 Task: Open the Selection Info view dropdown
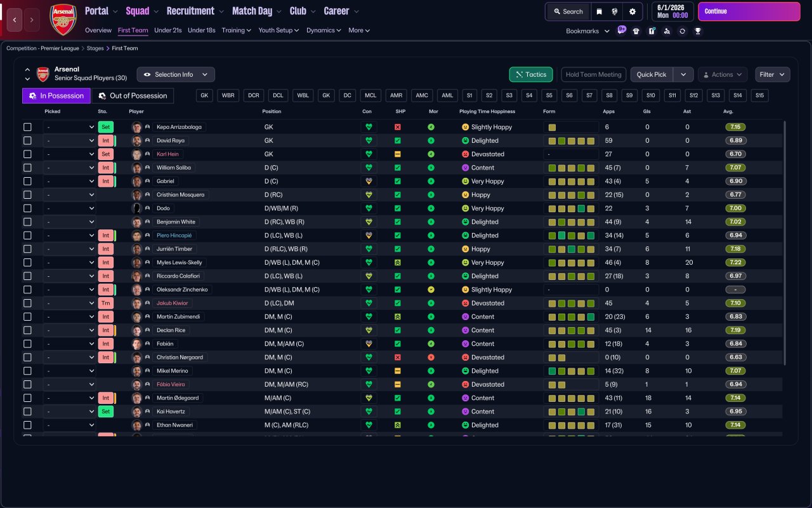click(176, 74)
